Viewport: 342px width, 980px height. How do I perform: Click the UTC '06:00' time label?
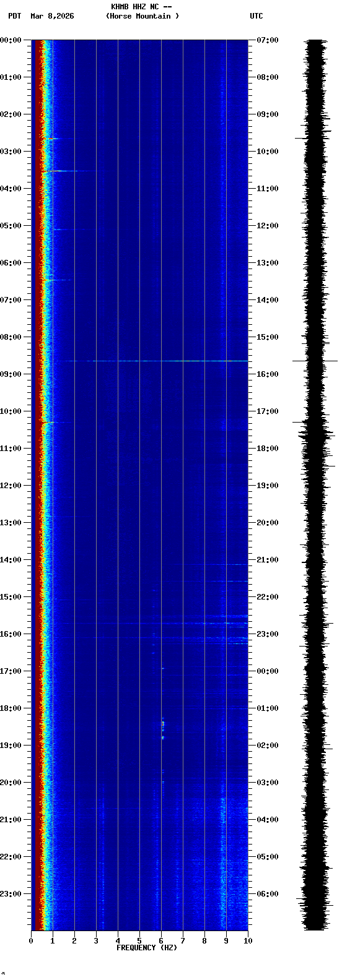pyautogui.click(x=268, y=894)
